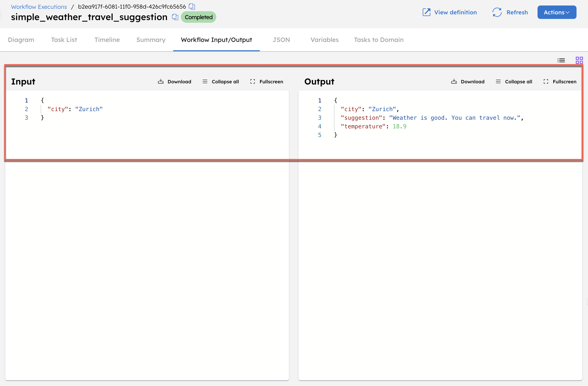Click the Output panel Collapse all icon
588x386 pixels.
498,81
